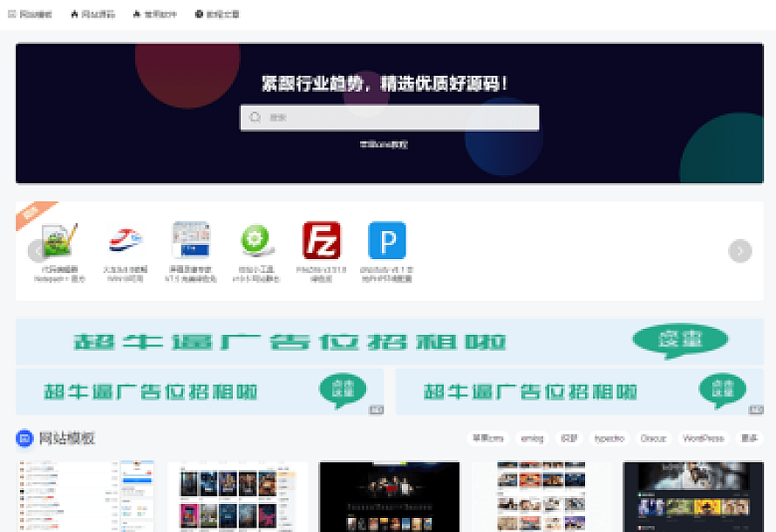This screenshot has width=776, height=532.
Task: Click the FileZilla red FZ icon
Action: coord(321,242)
